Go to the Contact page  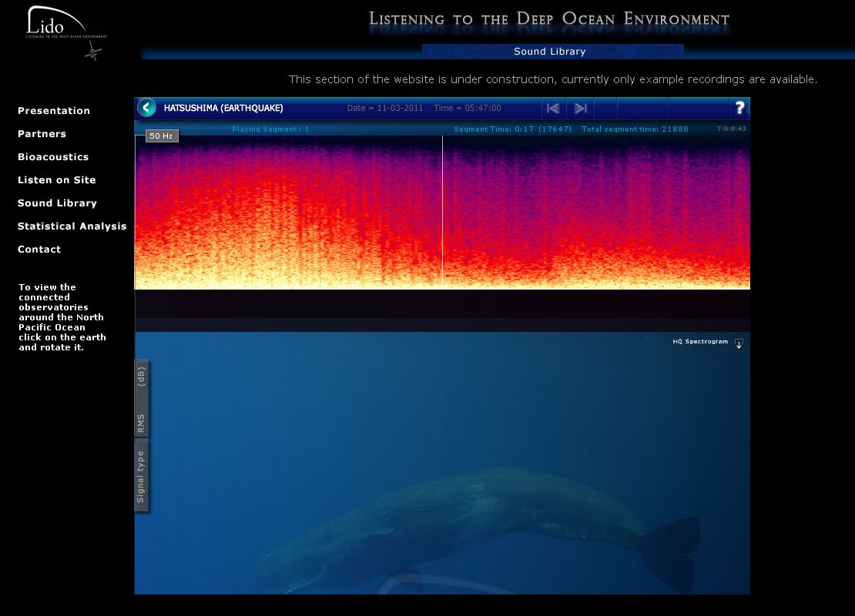tap(39, 249)
